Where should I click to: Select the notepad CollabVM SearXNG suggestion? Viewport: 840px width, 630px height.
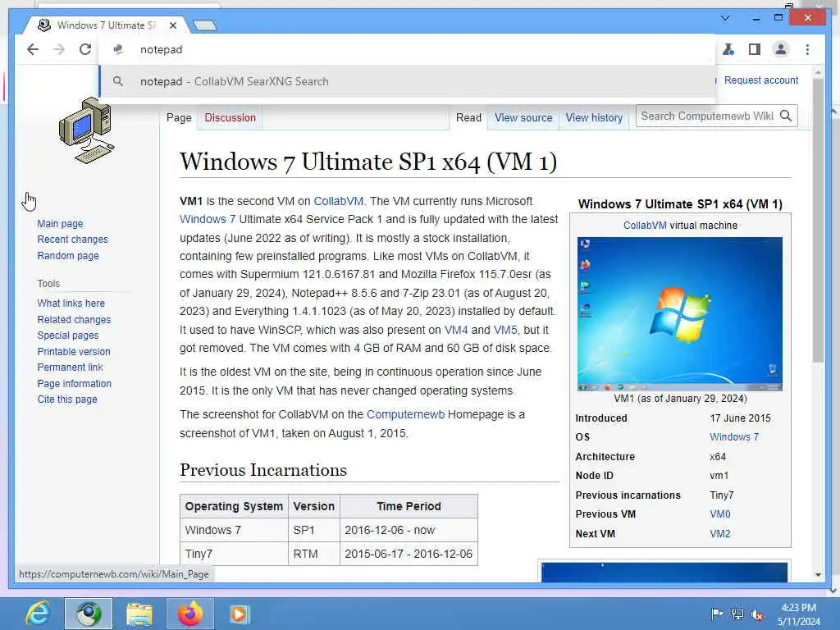[407, 81]
